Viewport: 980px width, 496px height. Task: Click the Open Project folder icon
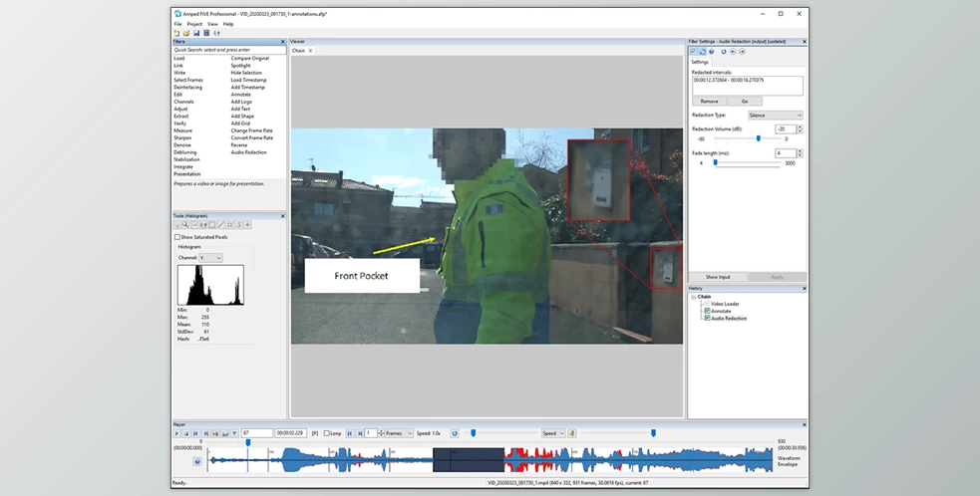click(186, 33)
